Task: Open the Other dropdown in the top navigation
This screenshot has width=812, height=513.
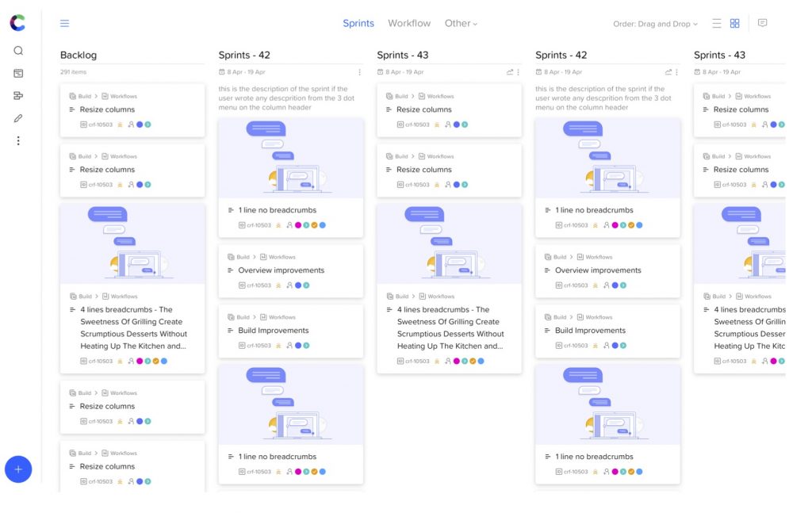Action: coord(461,23)
